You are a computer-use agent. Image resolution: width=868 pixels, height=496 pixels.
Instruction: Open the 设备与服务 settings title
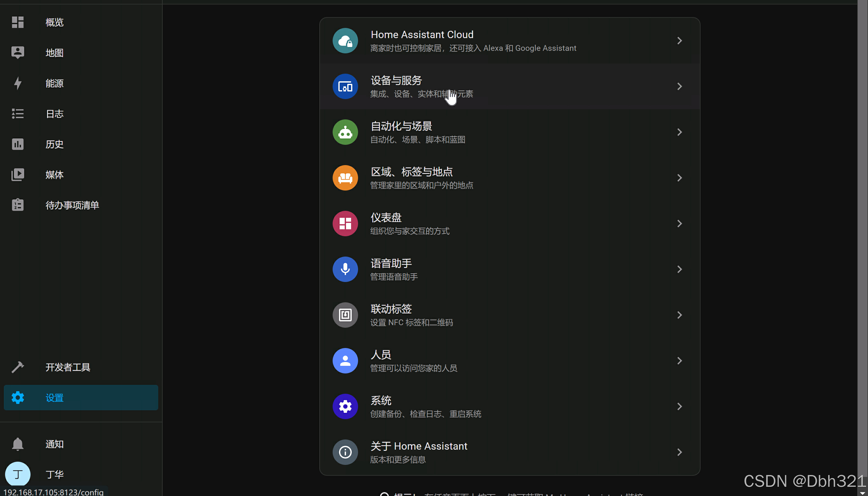[396, 80]
